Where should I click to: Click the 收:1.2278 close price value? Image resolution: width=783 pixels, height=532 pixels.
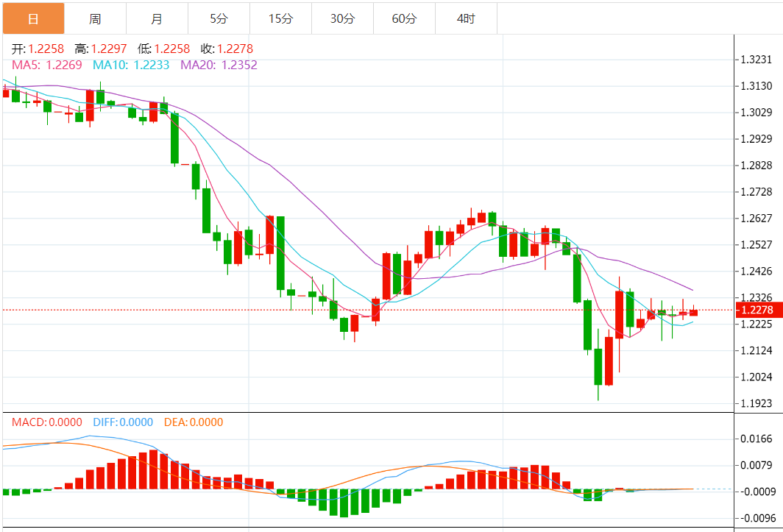pos(227,49)
